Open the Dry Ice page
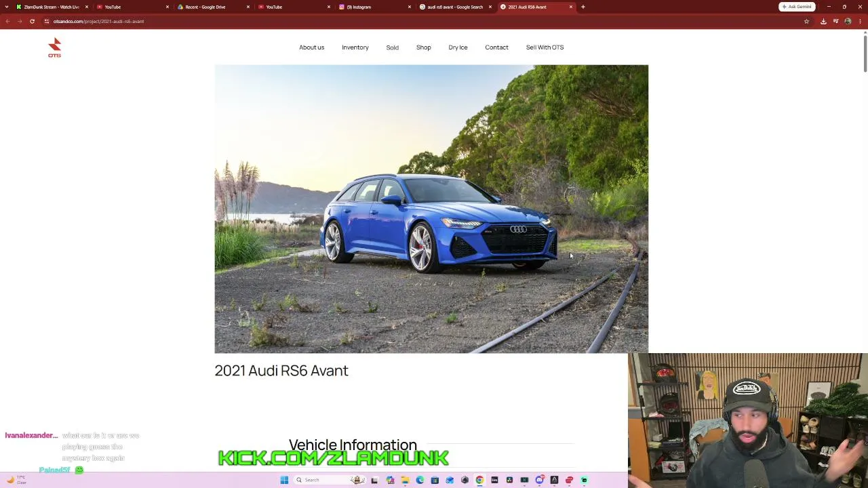This screenshot has height=488, width=868. pos(458,47)
